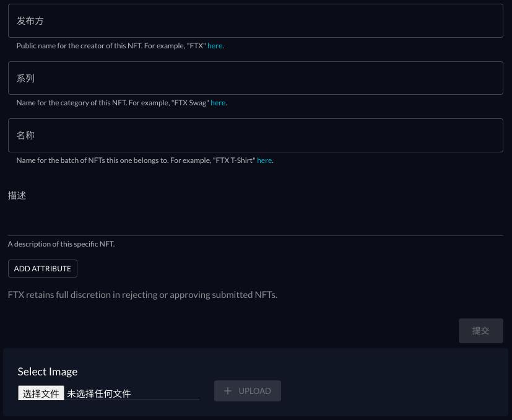
Task: Click into the 系列 series field
Action: (255, 78)
